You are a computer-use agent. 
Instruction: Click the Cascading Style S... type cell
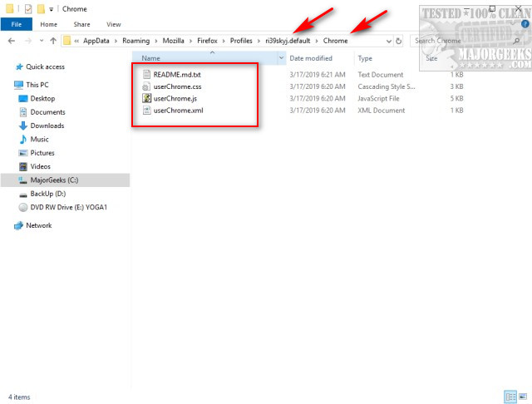pos(386,86)
